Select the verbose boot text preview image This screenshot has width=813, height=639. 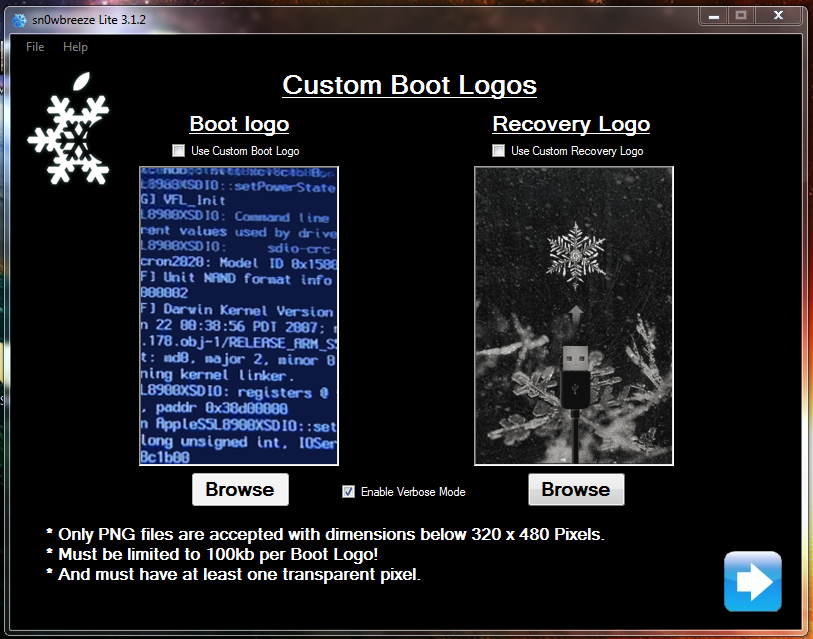[239, 316]
